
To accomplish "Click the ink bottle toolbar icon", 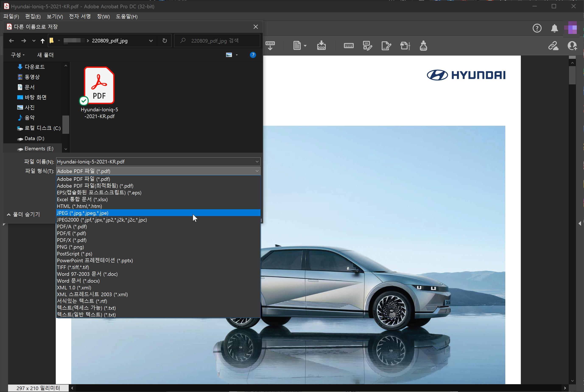I will [423, 46].
